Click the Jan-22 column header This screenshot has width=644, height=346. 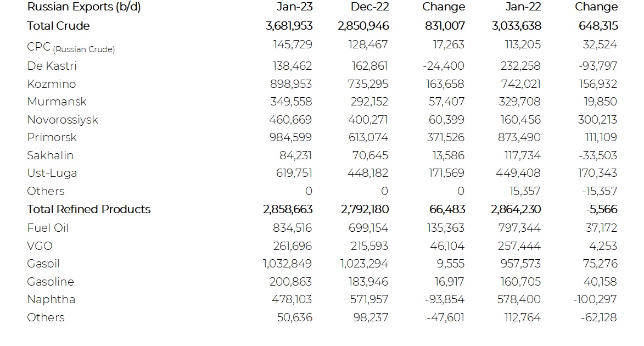(x=523, y=7)
